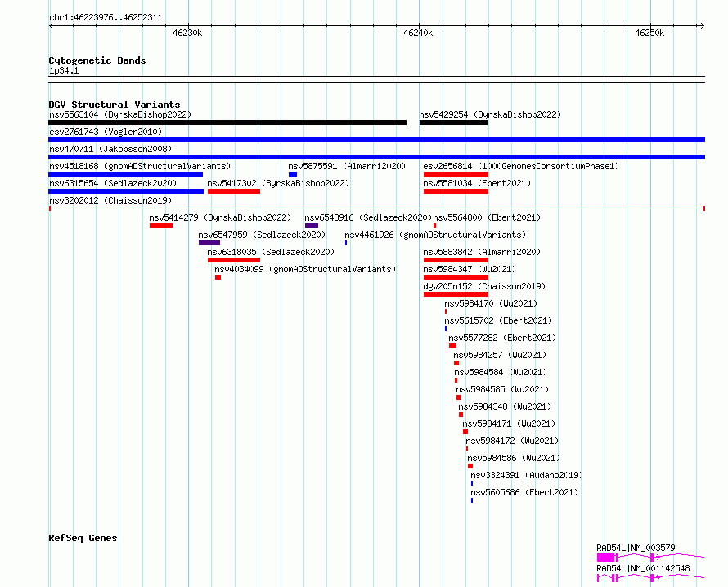Viewport: 728px width, 587px height.
Task: Click the red bar under nsv5984347
Action: pyautogui.click(x=456, y=277)
